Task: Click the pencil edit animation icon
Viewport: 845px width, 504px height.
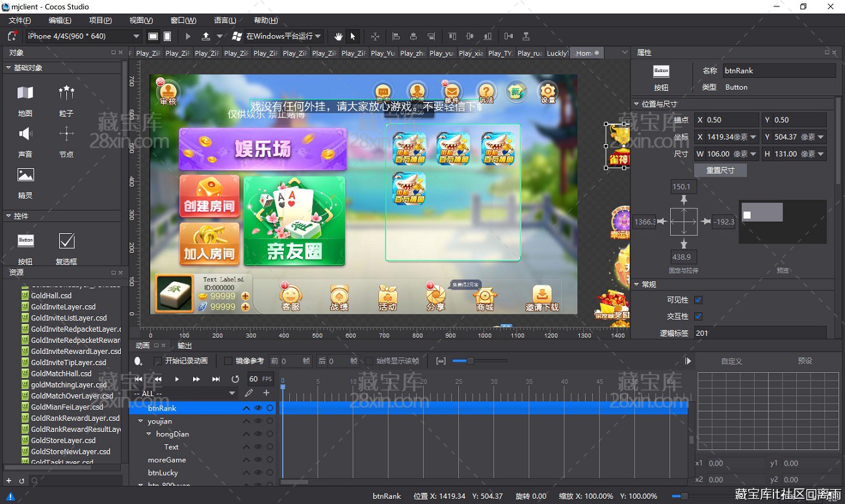Action: point(249,393)
